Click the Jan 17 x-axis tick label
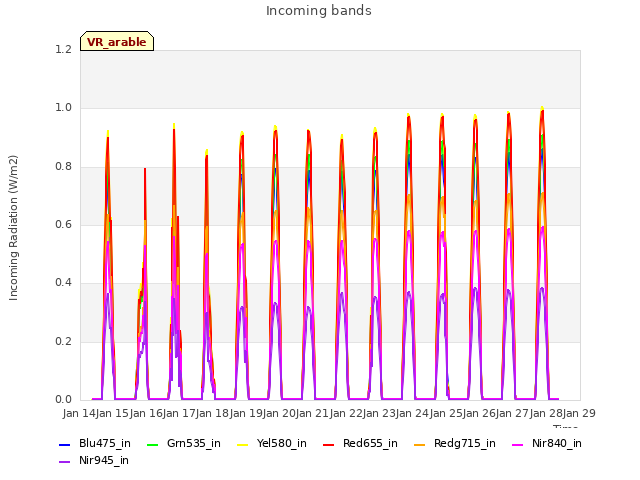640x480 pixels. click(179, 413)
